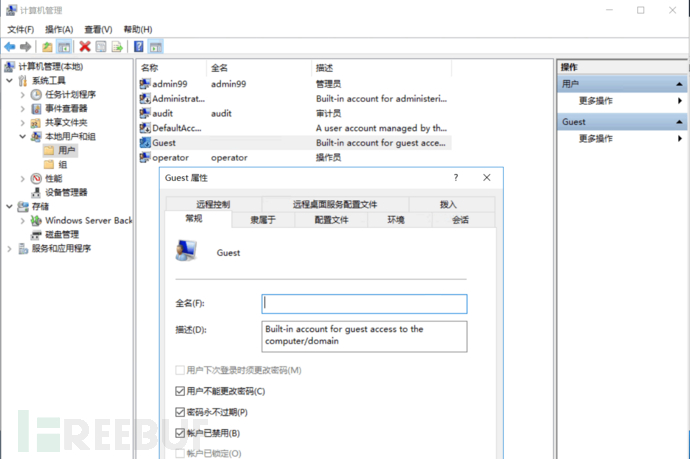Click the Back arrow toolbar icon
Image resolution: width=690 pixels, height=459 pixels.
10,47
